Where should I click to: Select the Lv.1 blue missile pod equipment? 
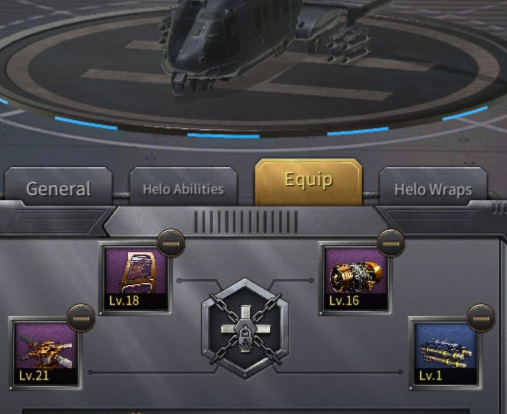click(x=446, y=353)
